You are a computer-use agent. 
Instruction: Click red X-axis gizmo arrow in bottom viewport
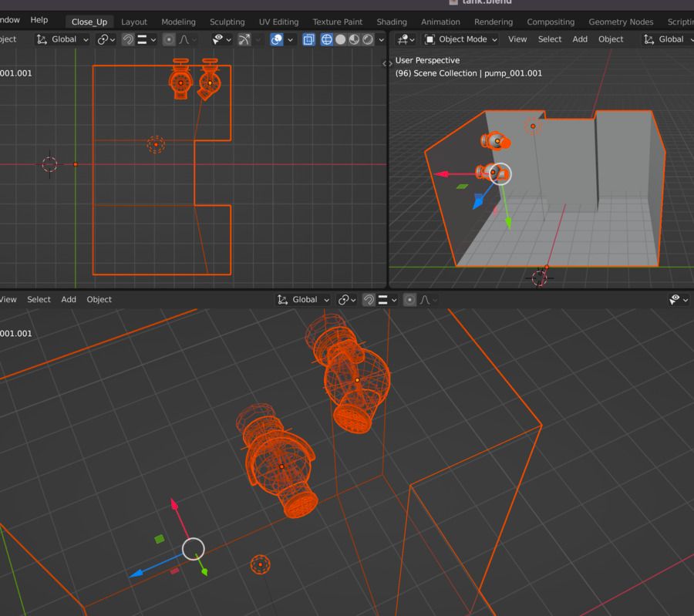pos(174,504)
